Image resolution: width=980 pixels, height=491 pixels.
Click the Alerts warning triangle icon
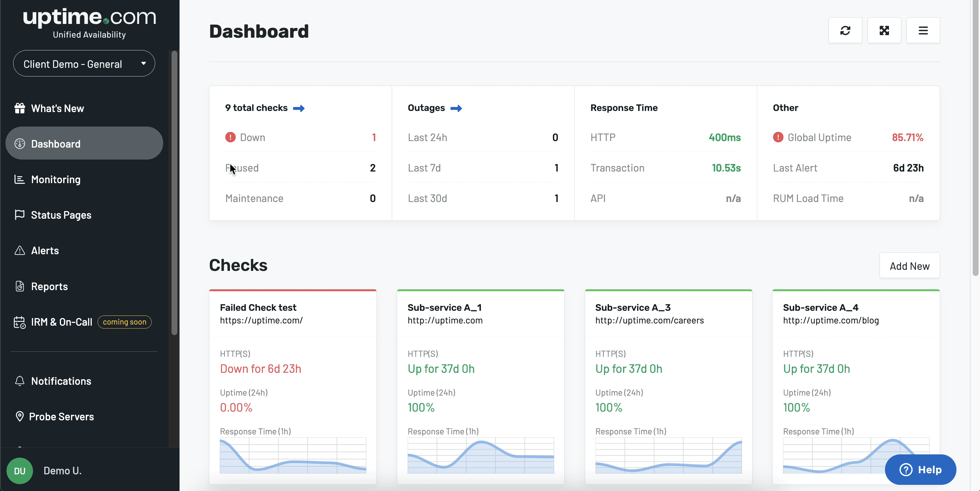(20, 250)
